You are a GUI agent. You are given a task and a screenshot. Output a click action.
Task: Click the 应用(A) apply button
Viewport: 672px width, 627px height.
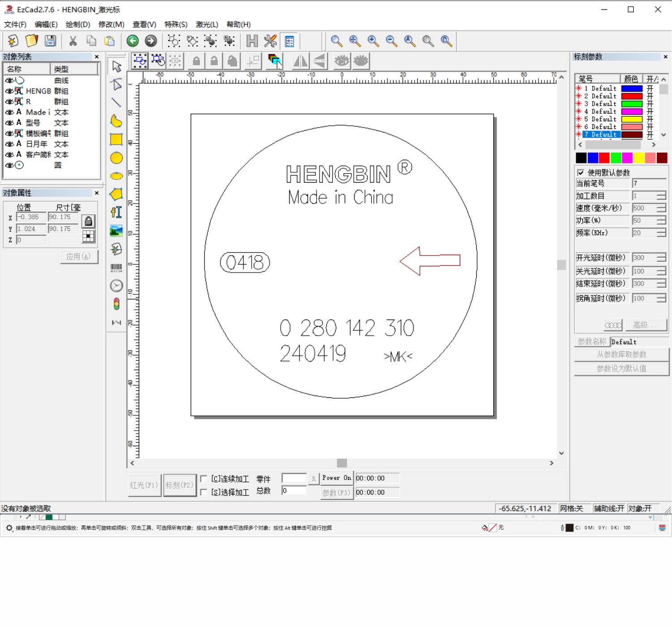pyautogui.click(x=79, y=257)
